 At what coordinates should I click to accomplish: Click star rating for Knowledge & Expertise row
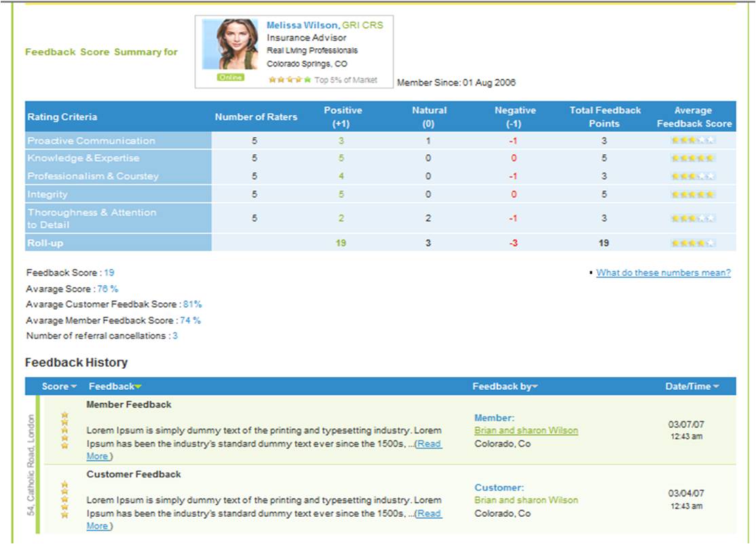tap(693, 158)
